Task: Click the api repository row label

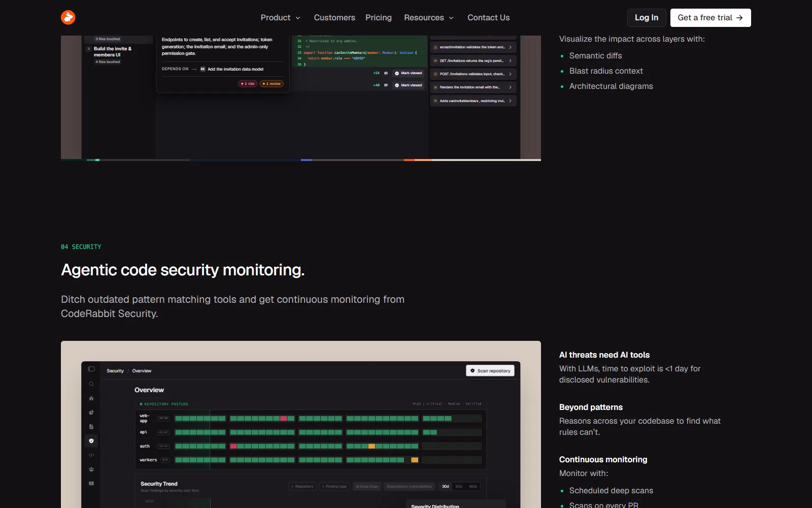Action: (144, 432)
